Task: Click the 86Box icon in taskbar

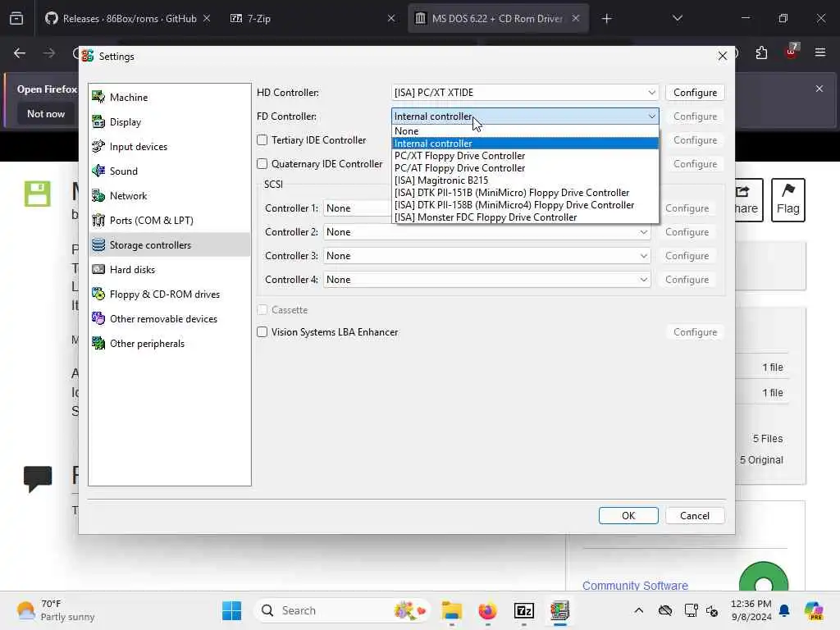Action: (x=559, y=610)
